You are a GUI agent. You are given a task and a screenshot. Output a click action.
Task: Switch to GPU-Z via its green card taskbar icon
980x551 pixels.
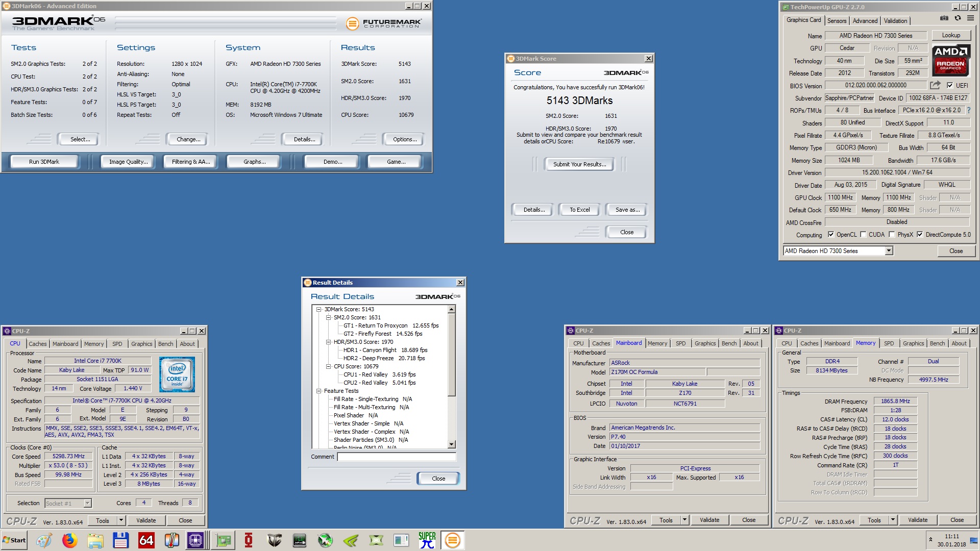pyautogui.click(x=223, y=540)
